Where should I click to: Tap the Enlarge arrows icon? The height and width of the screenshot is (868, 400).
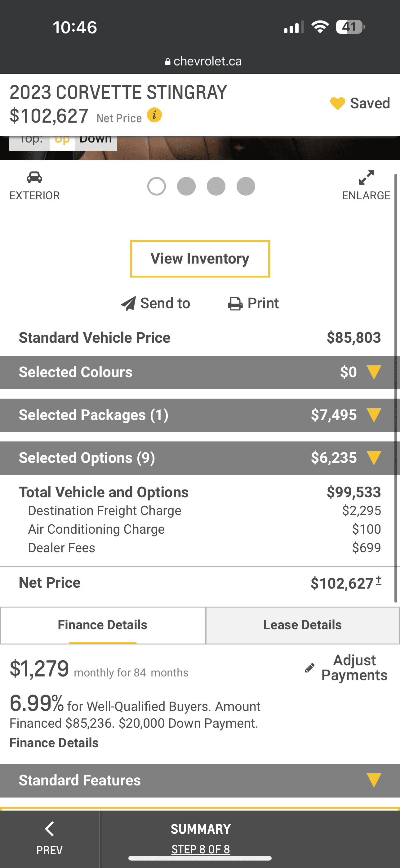click(366, 177)
